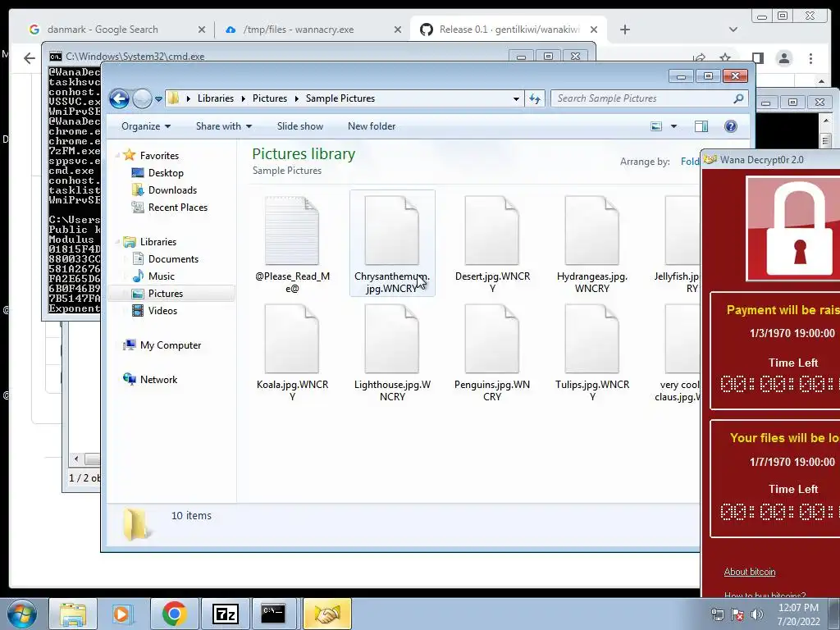
Task: Select Koala.jpg.WNCRY file
Action: tap(292, 353)
